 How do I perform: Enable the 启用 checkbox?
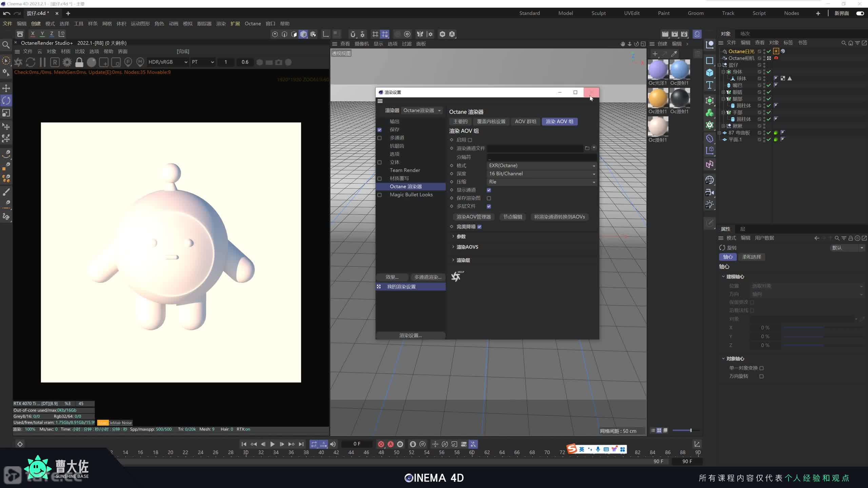click(470, 140)
